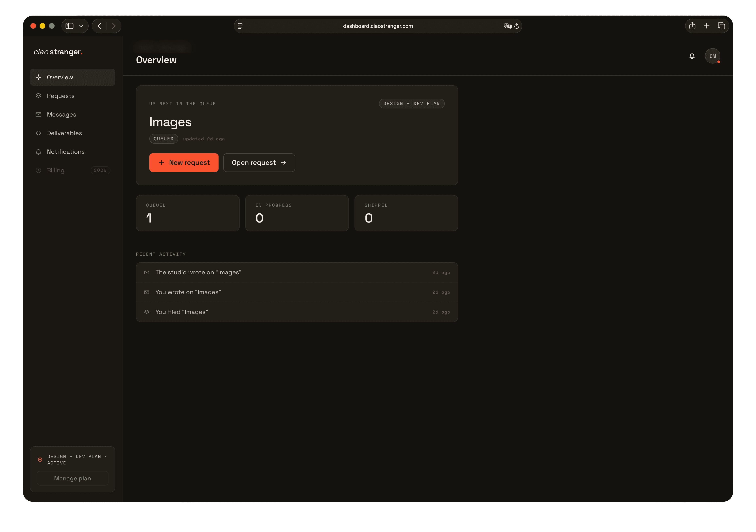Click layers icon on You filed row
This screenshot has width=756, height=532.
pos(147,312)
